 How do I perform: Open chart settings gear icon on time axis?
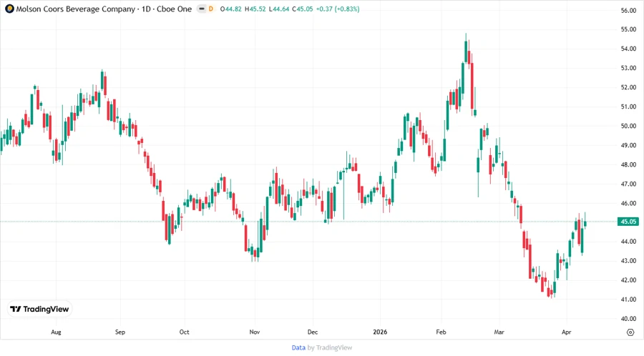(x=630, y=332)
